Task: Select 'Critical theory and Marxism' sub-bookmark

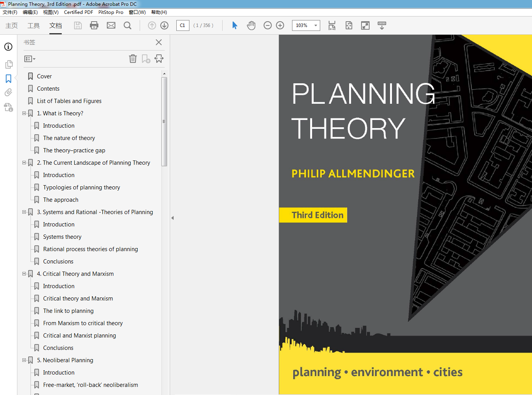Action: pos(78,299)
